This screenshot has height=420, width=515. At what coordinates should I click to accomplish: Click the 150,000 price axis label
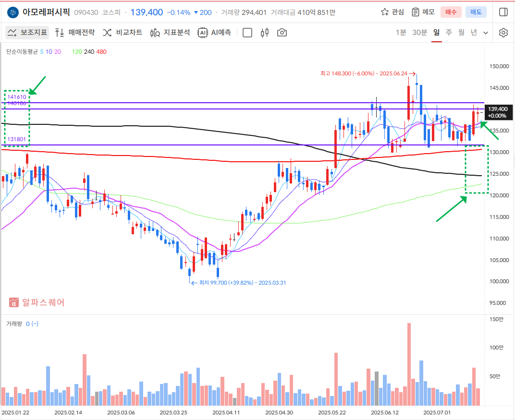(x=499, y=66)
